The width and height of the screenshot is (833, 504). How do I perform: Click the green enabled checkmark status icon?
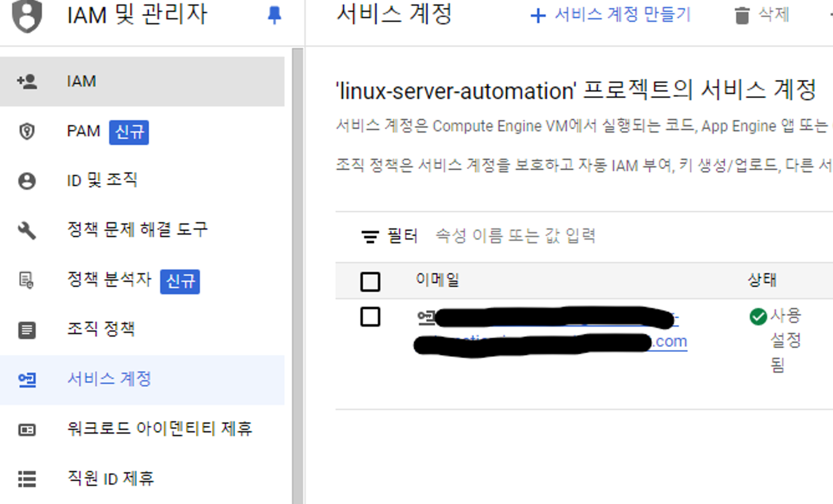pyautogui.click(x=758, y=317)
